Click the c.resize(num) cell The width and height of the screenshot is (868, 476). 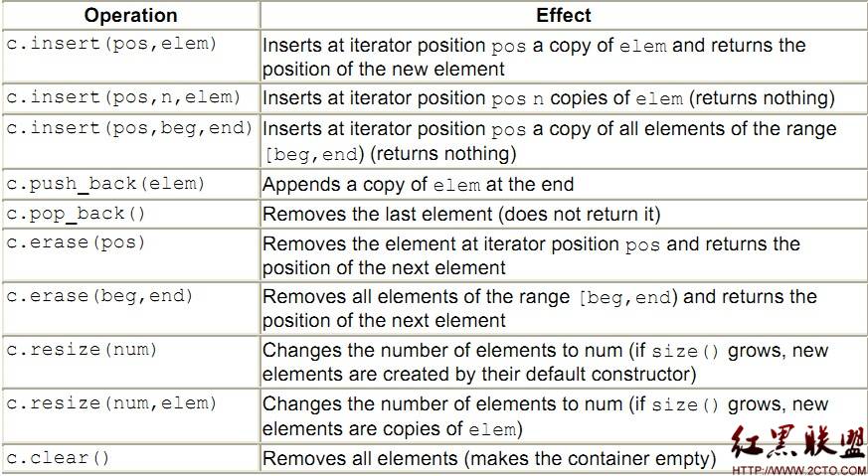130,361
